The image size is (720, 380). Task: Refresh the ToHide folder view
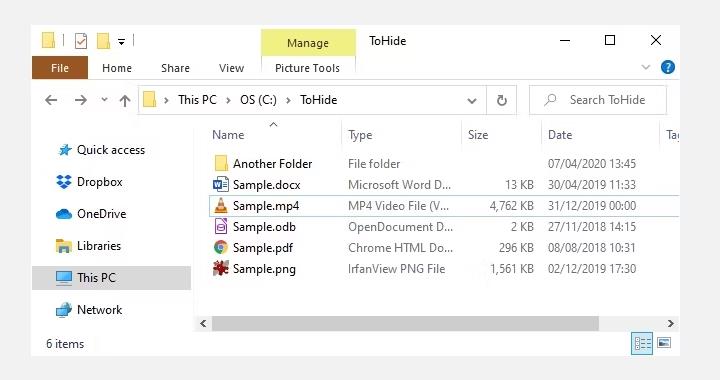tap(501, 100)
